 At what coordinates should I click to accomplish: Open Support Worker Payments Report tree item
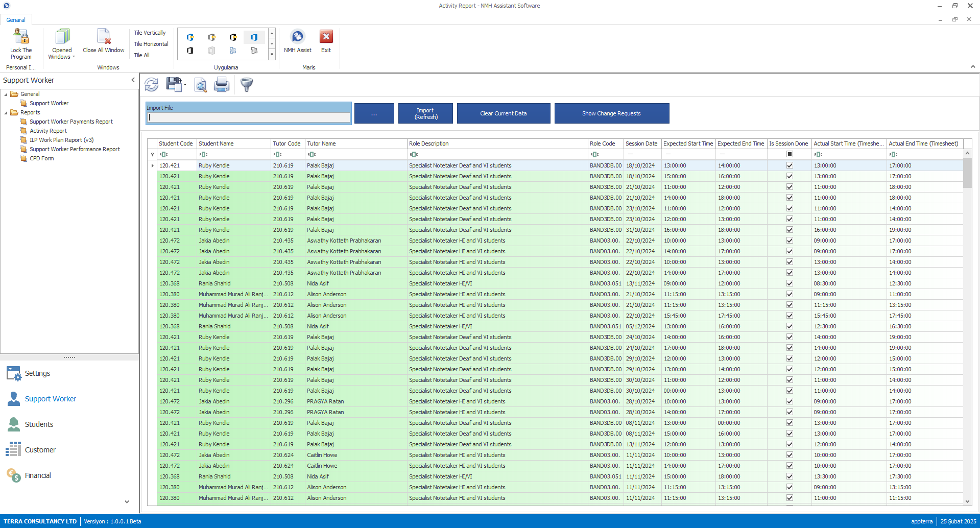click(x=71, y=122)
